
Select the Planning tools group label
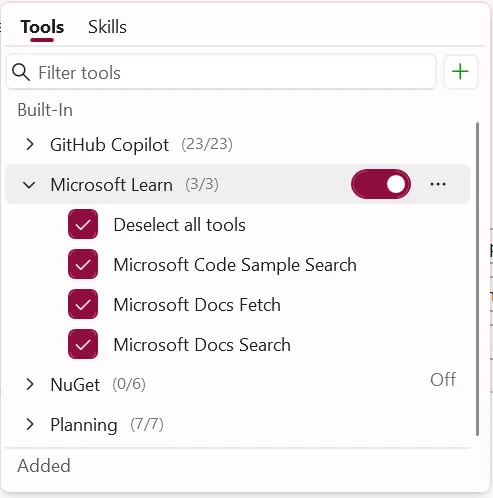click(84, 425)
